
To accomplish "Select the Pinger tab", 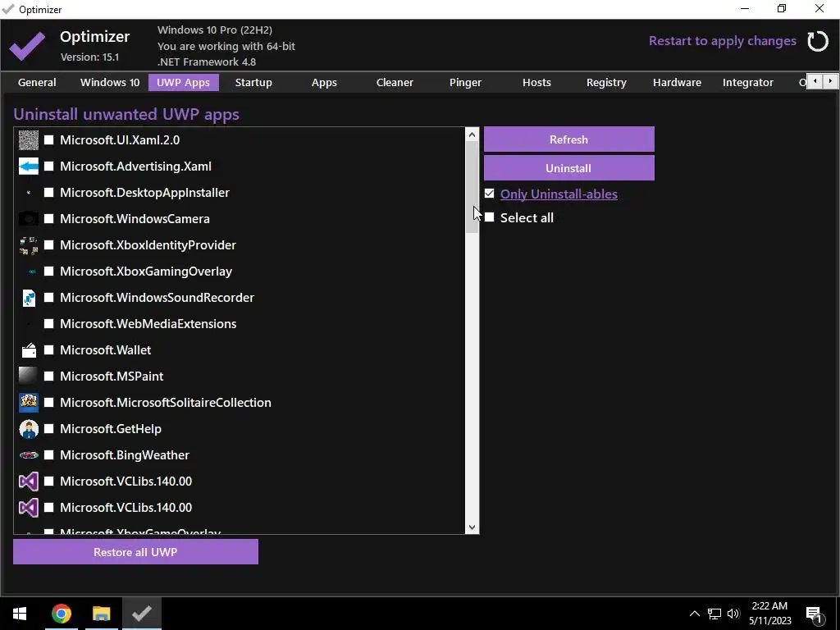I will click(x=465, y=83).
